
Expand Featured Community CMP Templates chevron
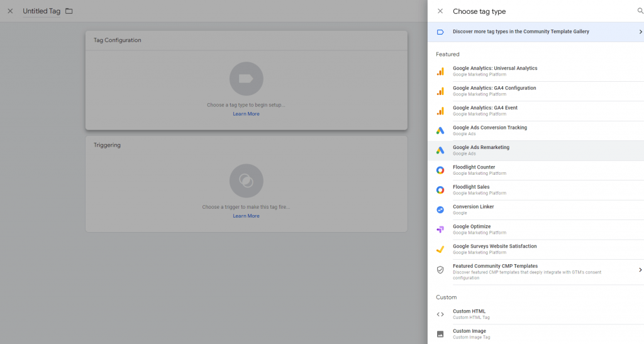(x=640, y=270)
